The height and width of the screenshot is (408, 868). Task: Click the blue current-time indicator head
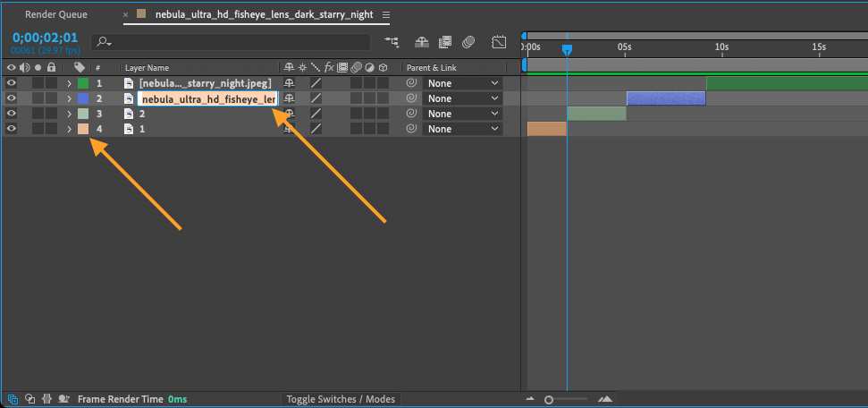567,50
